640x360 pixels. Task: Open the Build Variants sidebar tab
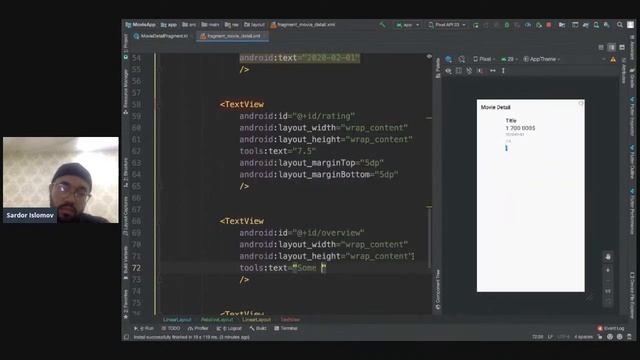tap(126, 262)
